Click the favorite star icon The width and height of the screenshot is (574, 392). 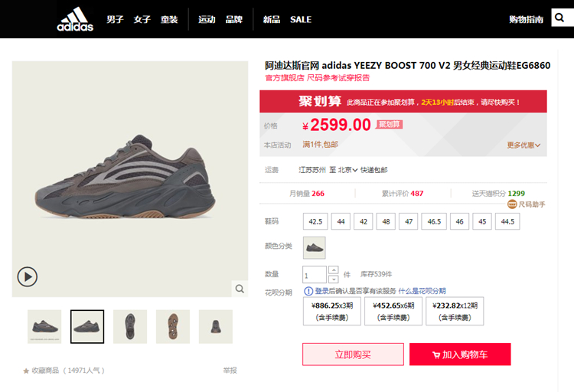(26, 371)
